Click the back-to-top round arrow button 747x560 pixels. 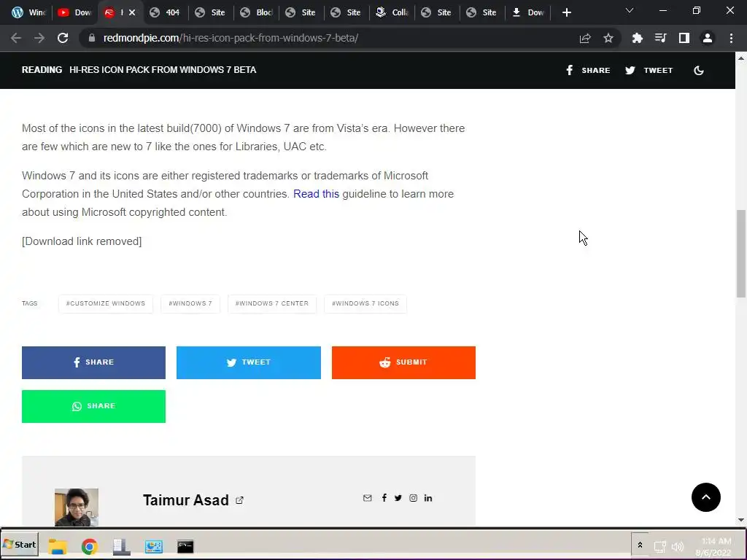coord(706,497)
